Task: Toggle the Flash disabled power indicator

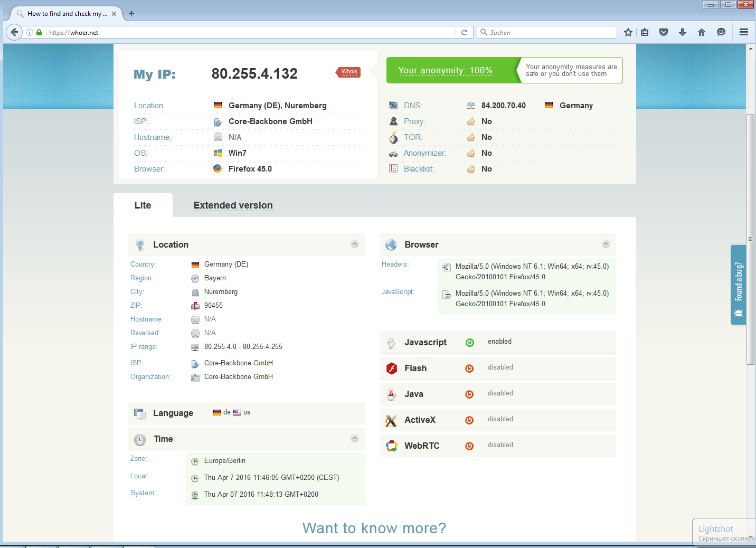Action: click(469, 369)
